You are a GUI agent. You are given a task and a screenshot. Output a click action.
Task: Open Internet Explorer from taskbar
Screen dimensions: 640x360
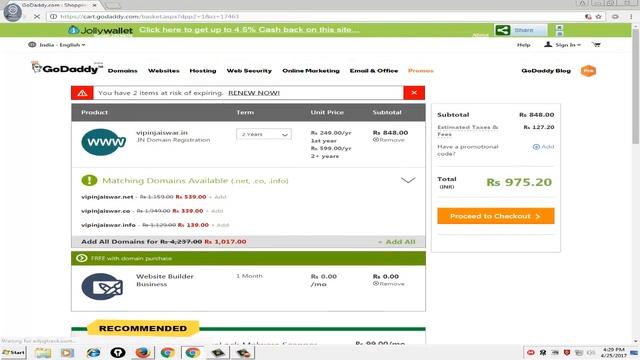pyautogui.click(x=93, y=352)
